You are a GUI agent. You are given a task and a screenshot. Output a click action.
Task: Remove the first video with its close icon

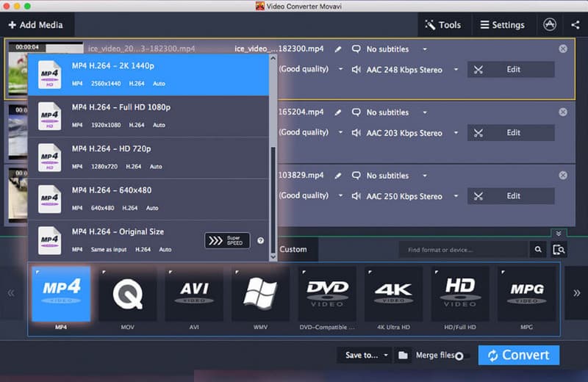(563, 49)
